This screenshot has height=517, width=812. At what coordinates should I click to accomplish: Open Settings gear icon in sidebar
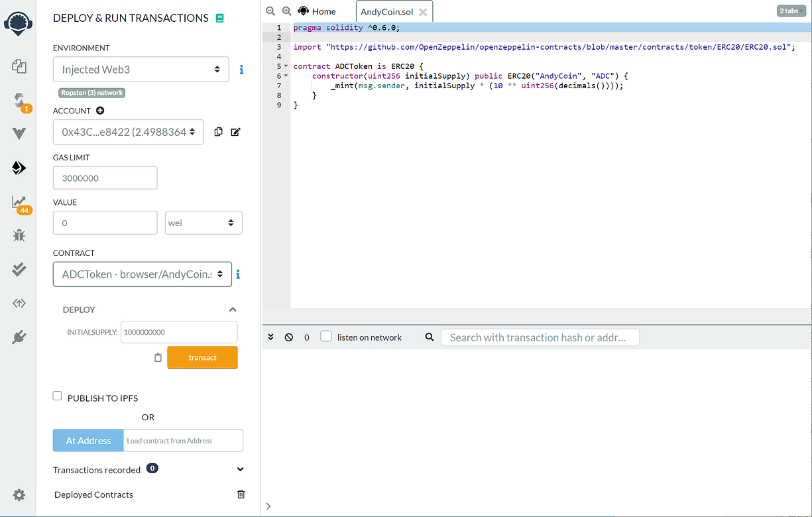pos(19,495)
